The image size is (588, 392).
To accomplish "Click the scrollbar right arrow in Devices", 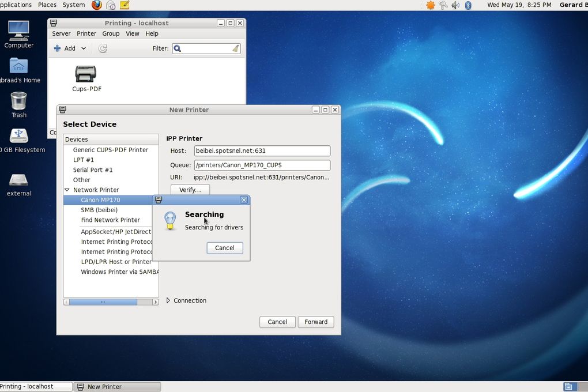I will pos(155,302).
